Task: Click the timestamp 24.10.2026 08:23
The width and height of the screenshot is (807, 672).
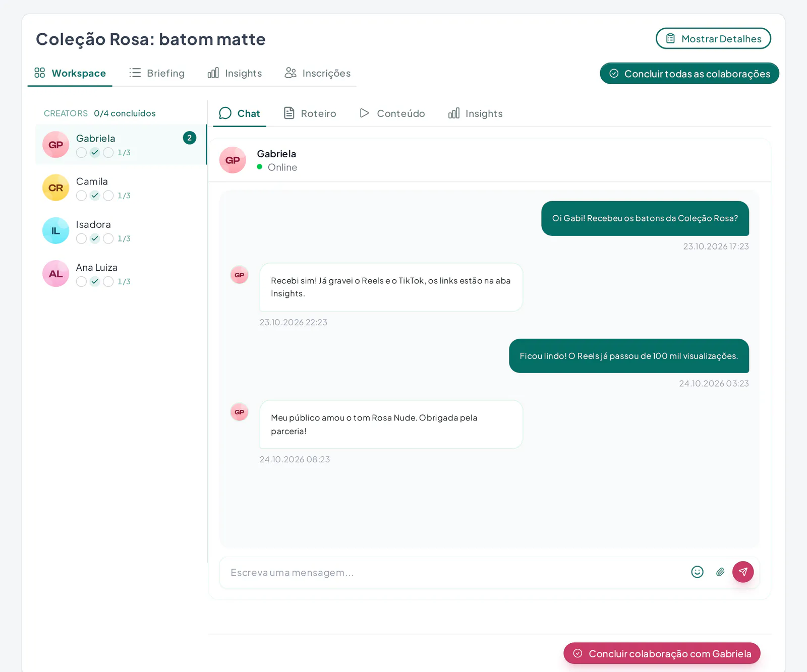Action: pos(295,459)
